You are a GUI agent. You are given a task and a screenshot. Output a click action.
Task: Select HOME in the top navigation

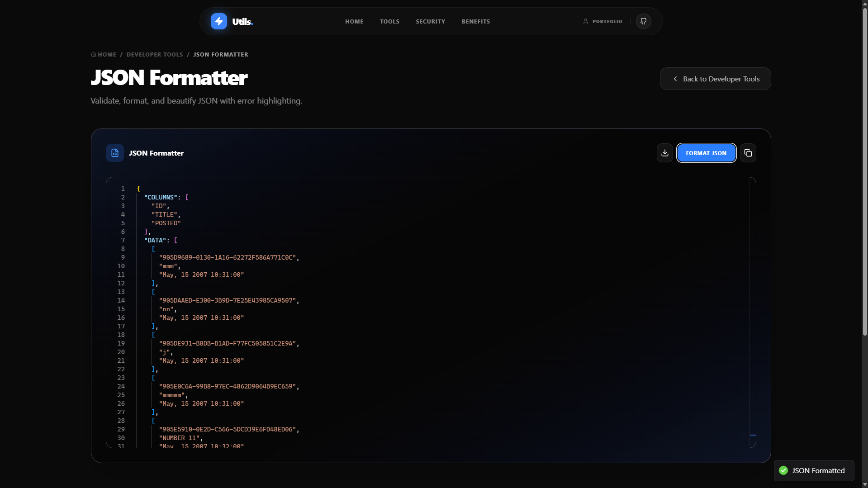[x=354, y=21]
